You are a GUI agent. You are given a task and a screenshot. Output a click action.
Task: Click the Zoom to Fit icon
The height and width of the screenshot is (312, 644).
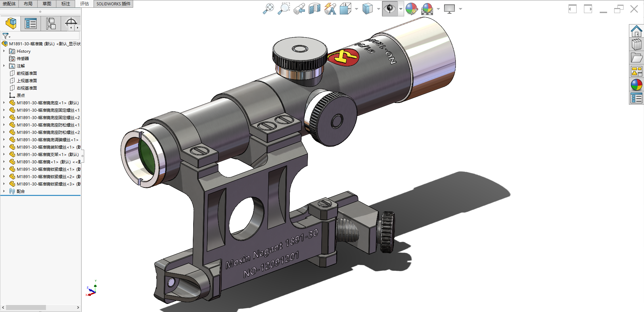pos(268,9)
